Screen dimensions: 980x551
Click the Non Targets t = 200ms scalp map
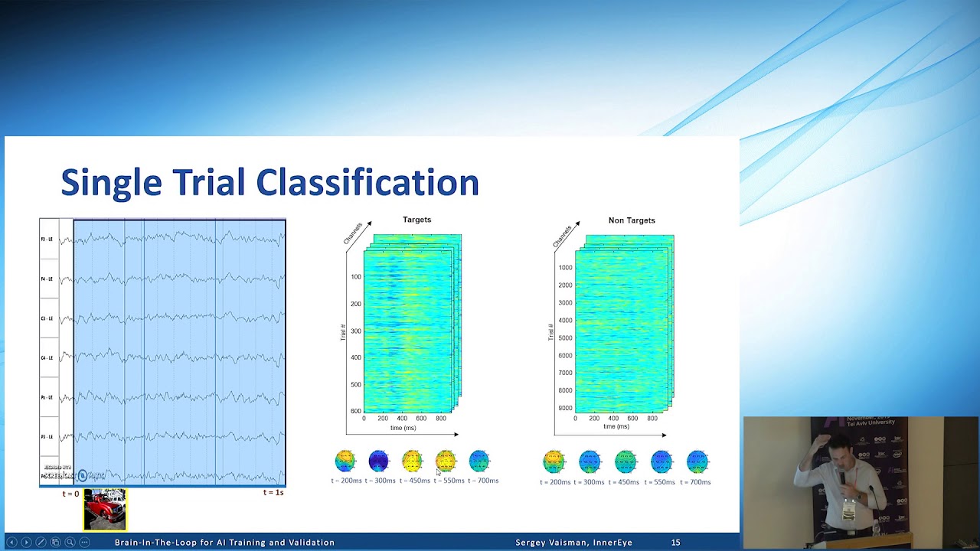coord(554,461)
